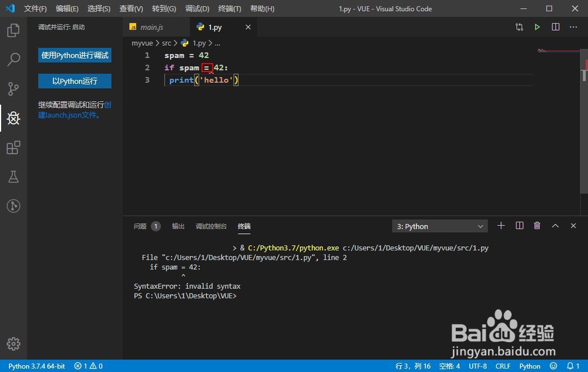This screenshot has height=372, width=588.
Task: Close the 1.py editor tab
Action: pos(248,27)
